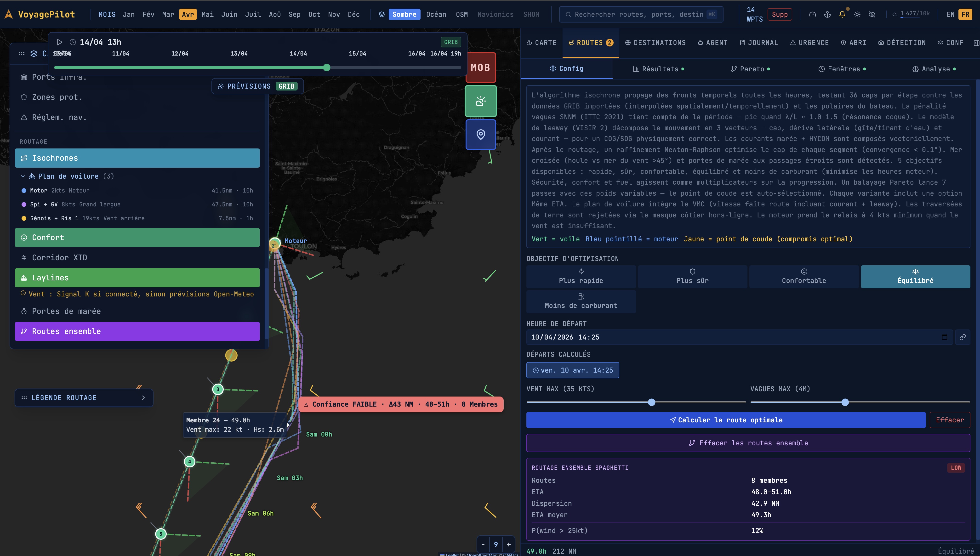Click waypoint 3 marker on the map
980x556 pixels.
tap(218, 389)
